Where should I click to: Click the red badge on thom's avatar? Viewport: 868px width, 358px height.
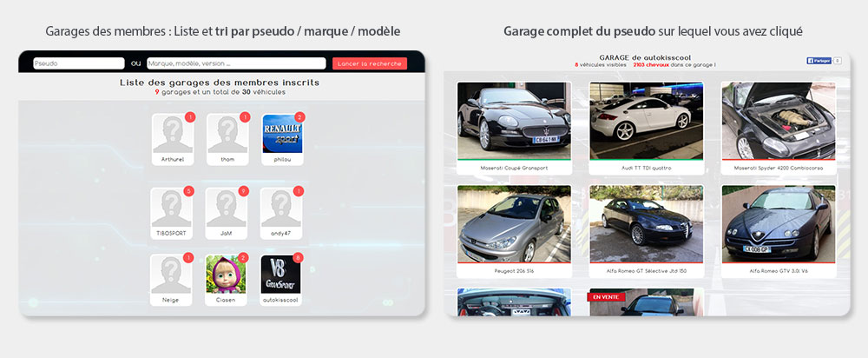click(245, 117)
